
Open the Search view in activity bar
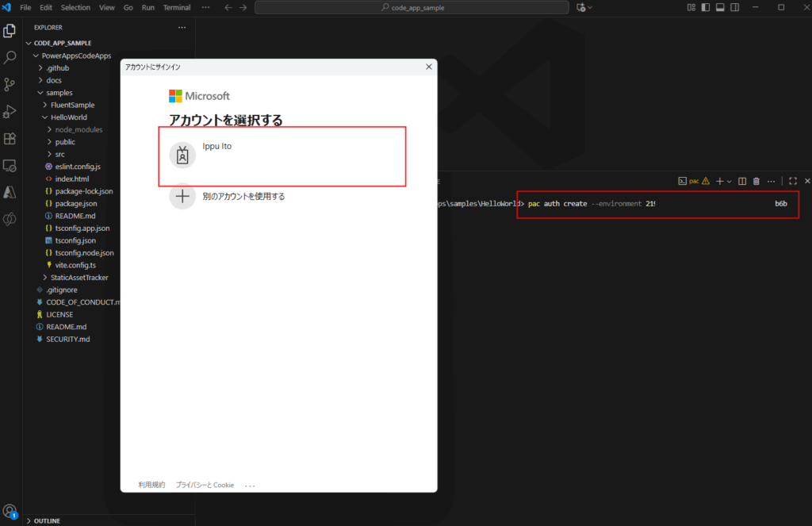10,58
